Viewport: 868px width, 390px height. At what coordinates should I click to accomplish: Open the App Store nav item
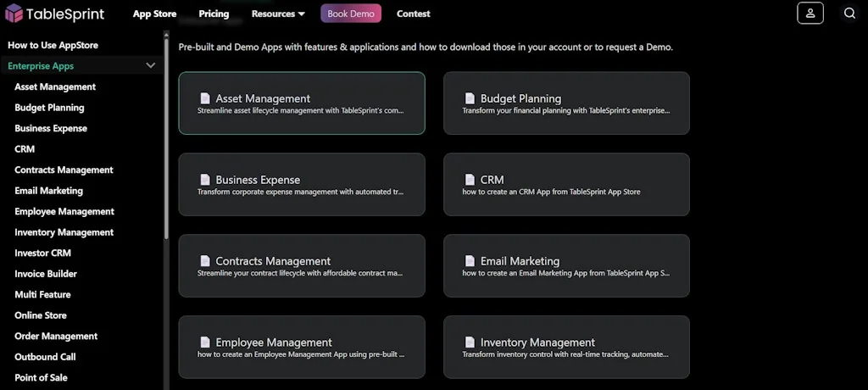(154, 14)
